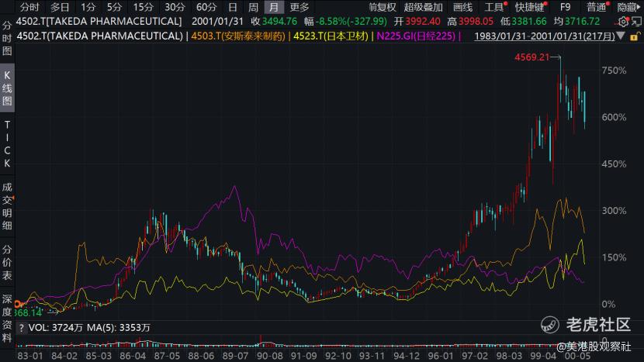Expand the date range dropdown triangle

point(621,36)
